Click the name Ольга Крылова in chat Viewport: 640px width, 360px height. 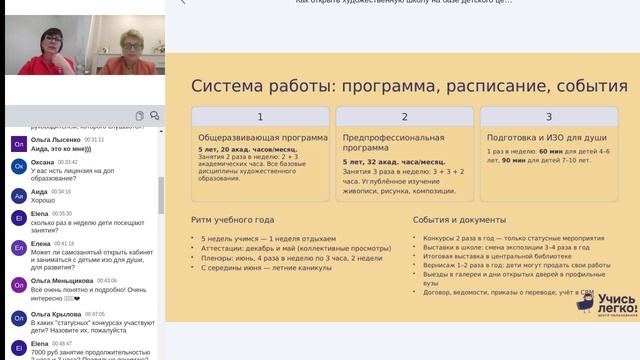tap(56, 314)
